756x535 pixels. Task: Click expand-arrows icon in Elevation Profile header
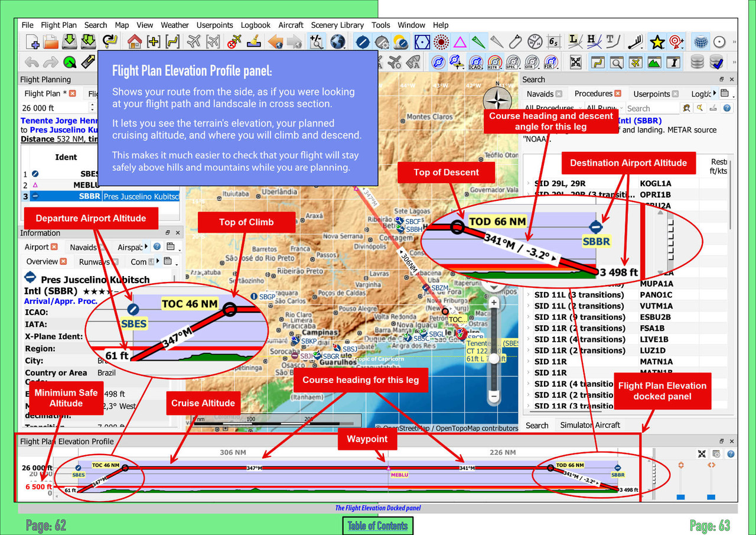pyautogui.click(x=702, y=454)
